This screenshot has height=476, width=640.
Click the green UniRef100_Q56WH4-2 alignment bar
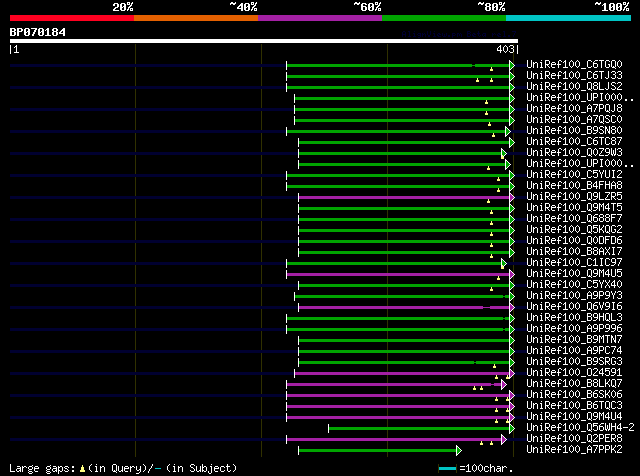point(419,429)
